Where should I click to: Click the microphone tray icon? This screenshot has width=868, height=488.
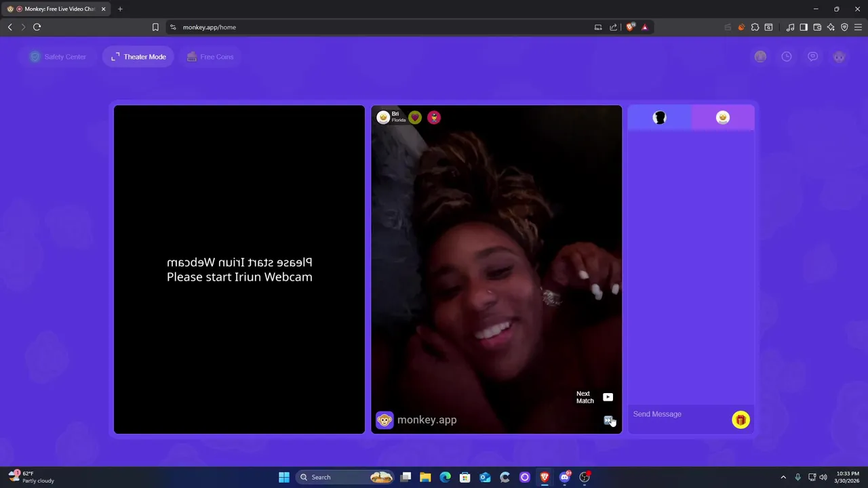[x=798, y=477]
